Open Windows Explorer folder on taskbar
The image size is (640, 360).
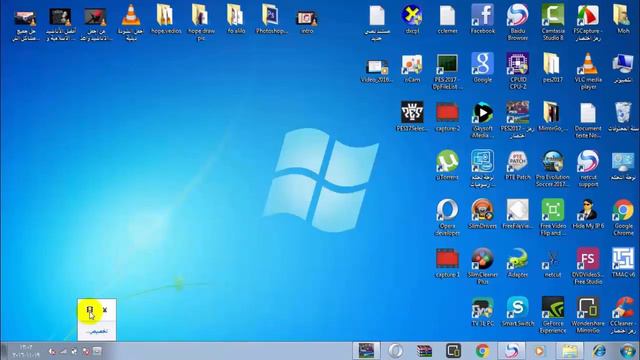(570, 351)
